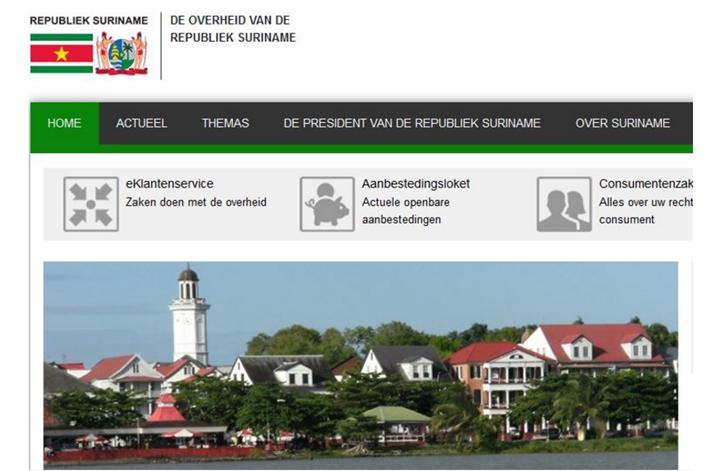Click the Consumentenzaken people silhouette icon

tap(564, 204)
